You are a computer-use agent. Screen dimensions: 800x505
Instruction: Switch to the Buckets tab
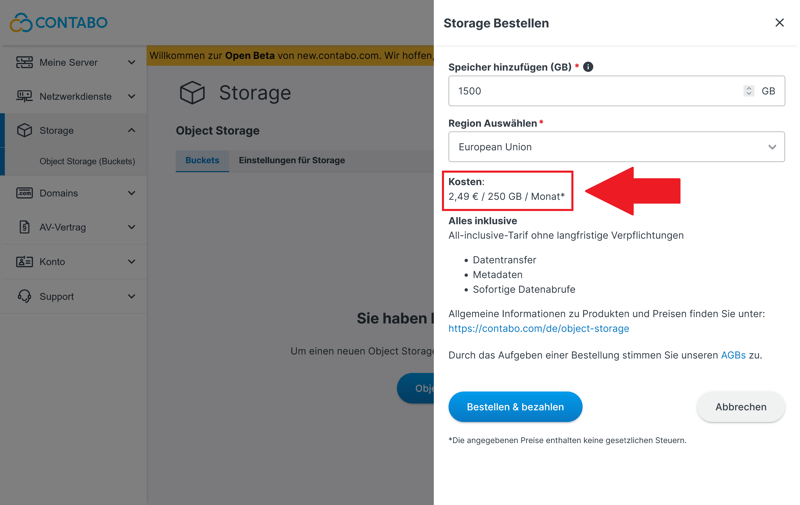pos(202,160)
